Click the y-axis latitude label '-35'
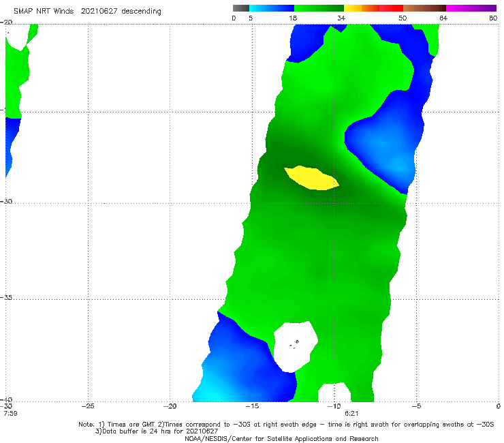Image resolution: width=504 pixels, height=443 pixels. tap(6, 298)
